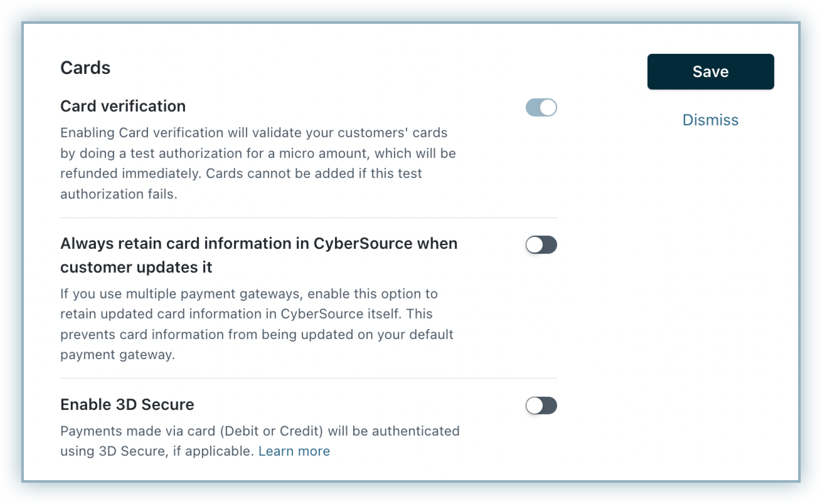Open the Learn more link for 3D Secure

click(x=294, y=451)
